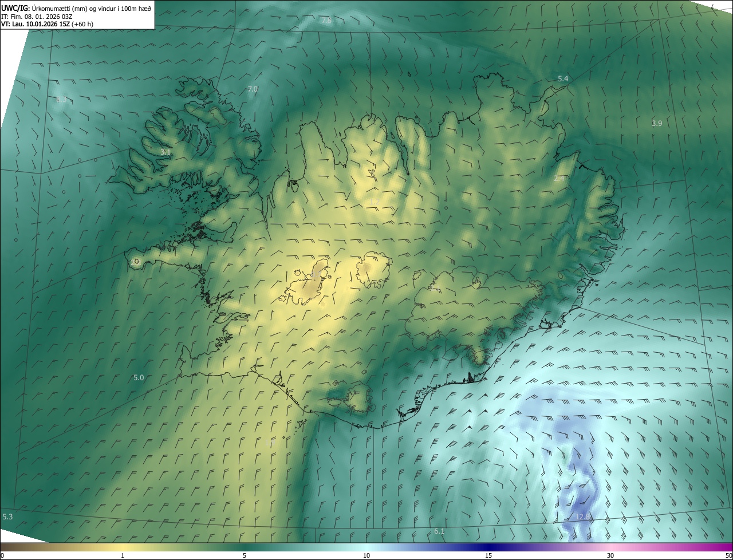Click the 3.9 value label over the eastern sea
Screen dimensions: 733x560
657,123
